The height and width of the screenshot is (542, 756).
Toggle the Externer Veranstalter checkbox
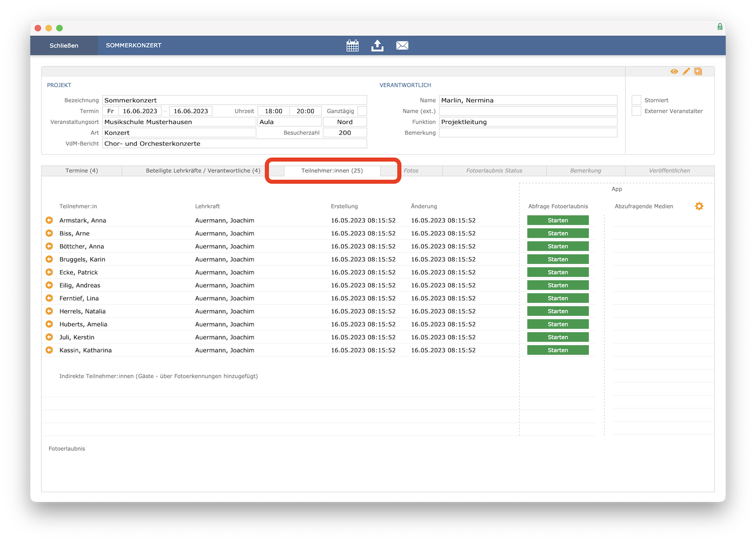(x=636, y=111)
